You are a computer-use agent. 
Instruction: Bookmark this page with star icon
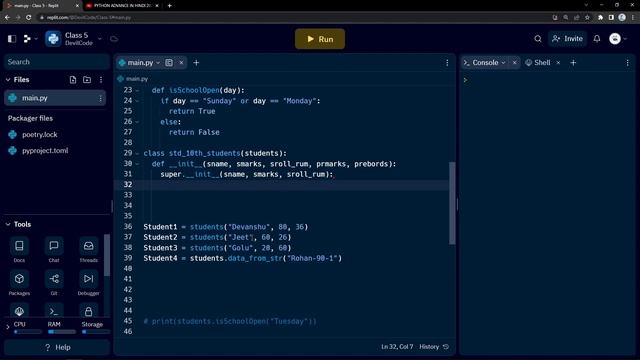click(587, 18)
